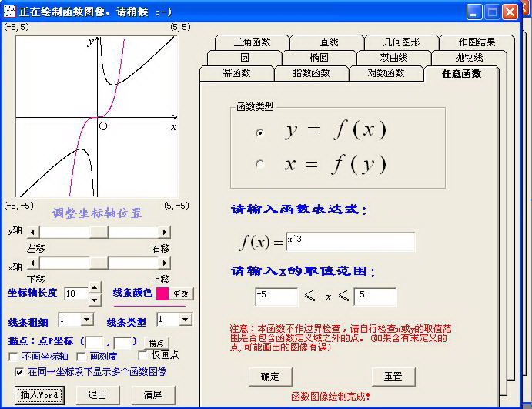This screenshot has width=532, height=409.
Task: Switch to the 椭圆 tab
Action: [x=319, y=57]
